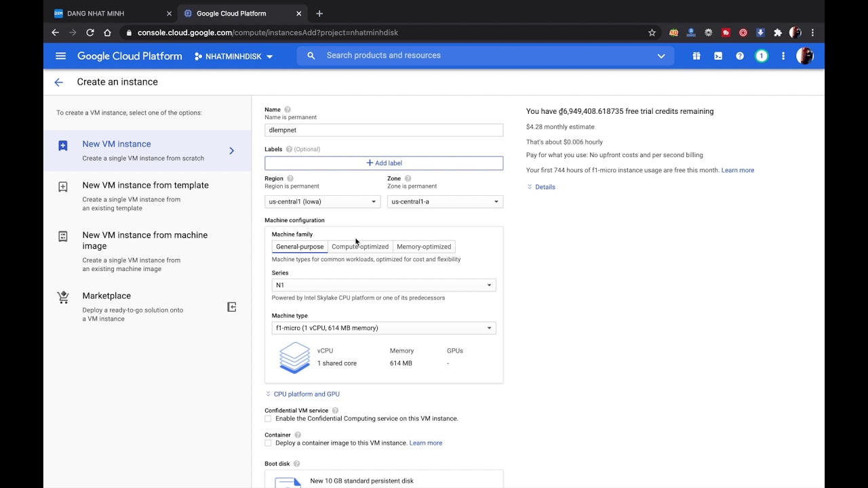Viewport: 868px width, 488px height.
Task: Select New VM instance from template option
Action: [x=147, y=196]
